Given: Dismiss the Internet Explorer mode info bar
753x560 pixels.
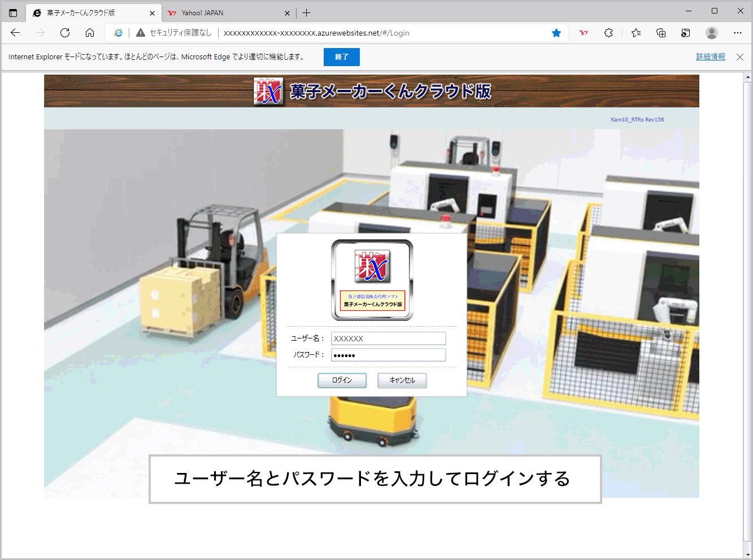Looking at the screenshot, I should 740,57.
